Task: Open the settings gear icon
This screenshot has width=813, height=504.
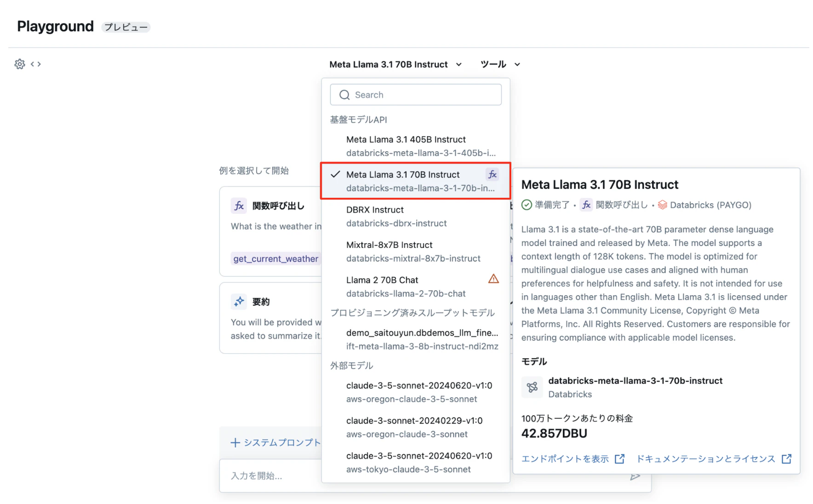Action: tap(20, 64)
